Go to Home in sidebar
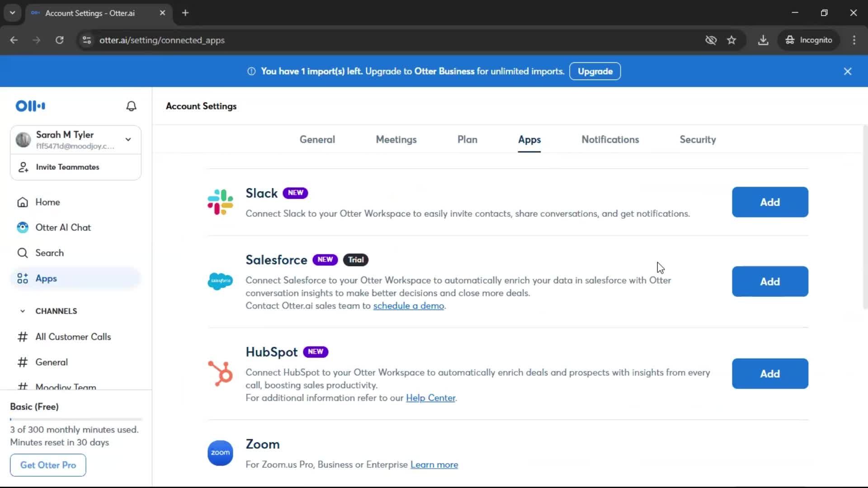This screenshot has width=868, height=488. (76, 202)
